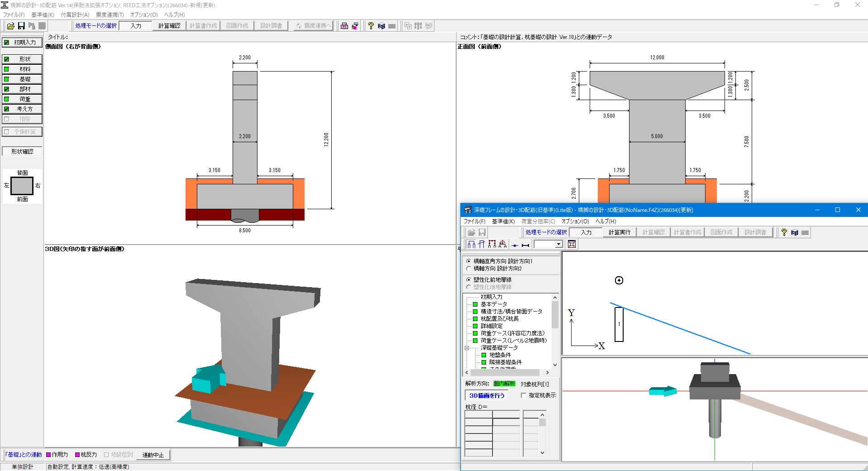Select 橋軸方向 設計方向2 radio button
The width and height of the screenshot is (868, 471).
point(468,269)
